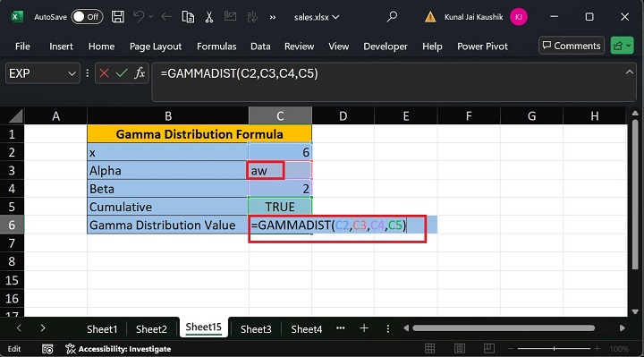Open the Data ribbon tab
Screen dimensions: 644x357
[x=260, y=47]
